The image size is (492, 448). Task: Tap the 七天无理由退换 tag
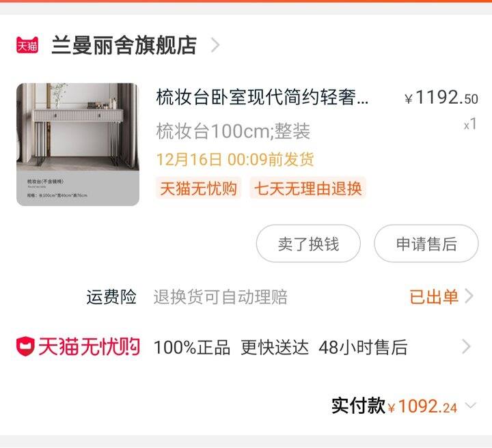tap(307, 188)
